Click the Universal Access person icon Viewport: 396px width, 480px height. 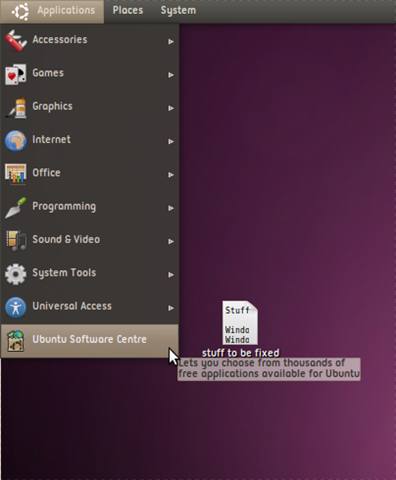[16, 307]
